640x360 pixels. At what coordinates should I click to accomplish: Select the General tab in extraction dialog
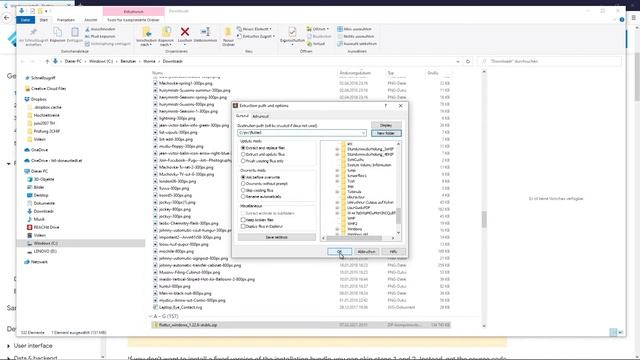tap(242, 116)
